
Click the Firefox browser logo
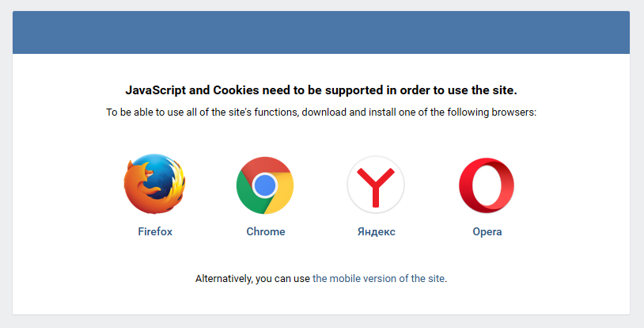(154, 184)
